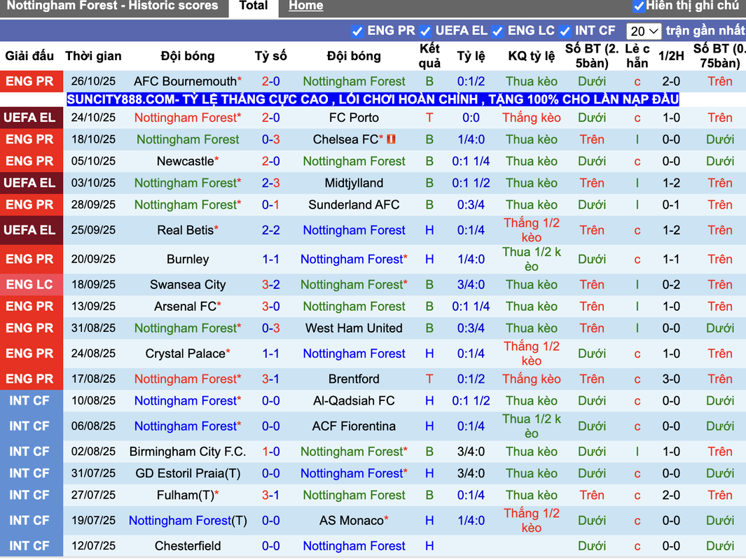
Task: Open AS Monaco team link
Action: [352, 521]
